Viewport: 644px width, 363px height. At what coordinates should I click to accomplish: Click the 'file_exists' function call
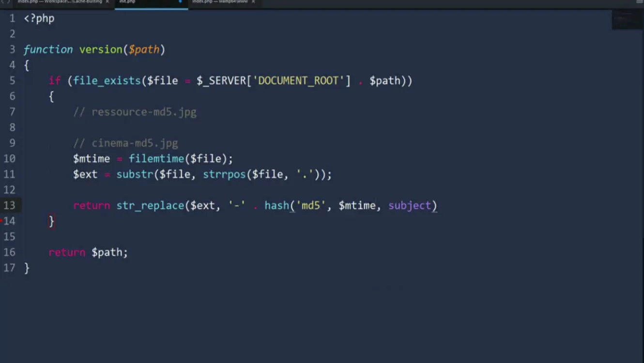pos(107,80)
